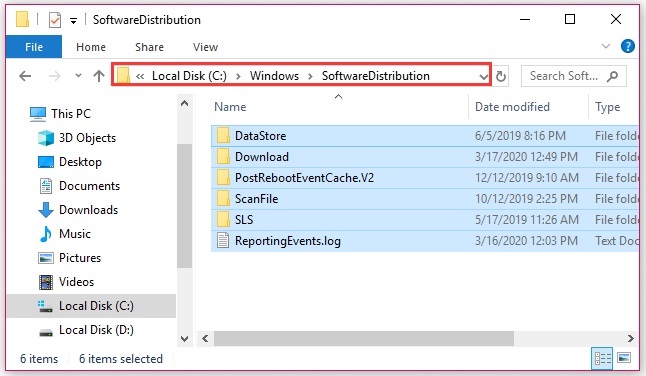Open Pictures in navigation pane
The width and height of the screenshot is (646, 376).
point(69,258)
